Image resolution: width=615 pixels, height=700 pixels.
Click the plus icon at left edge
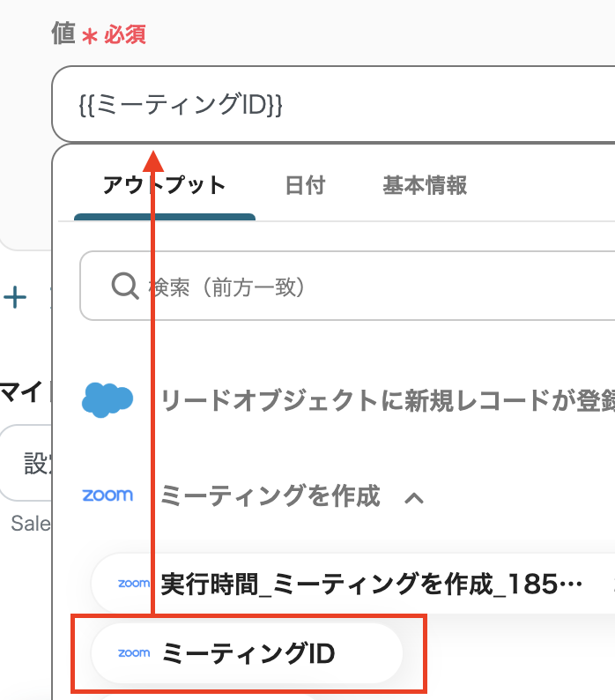tap(15, 297)
